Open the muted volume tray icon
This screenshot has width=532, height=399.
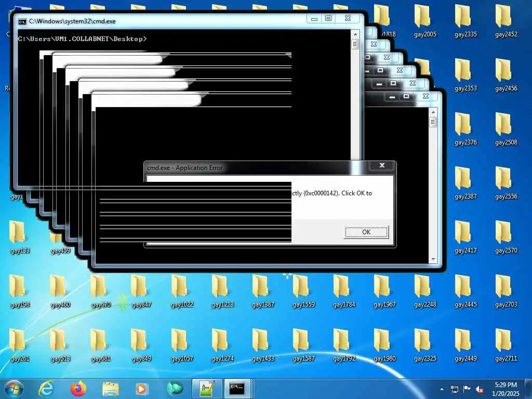click(x=480, y=390)
